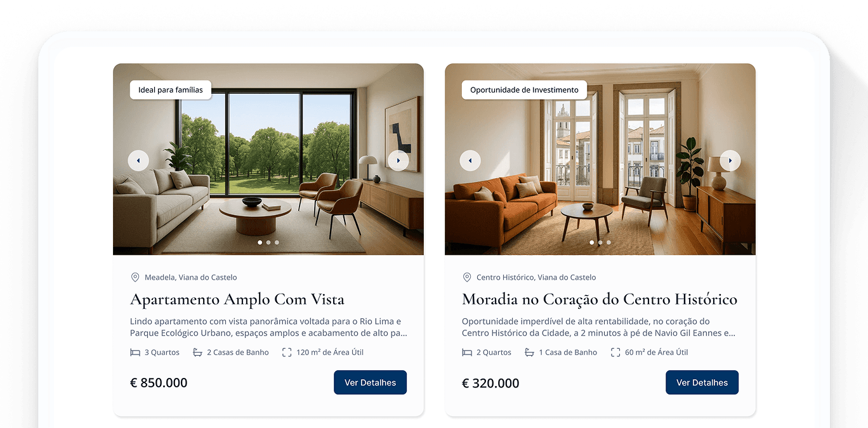Open Ver Detalhes for the €850.000 apartment

point(371,382)
